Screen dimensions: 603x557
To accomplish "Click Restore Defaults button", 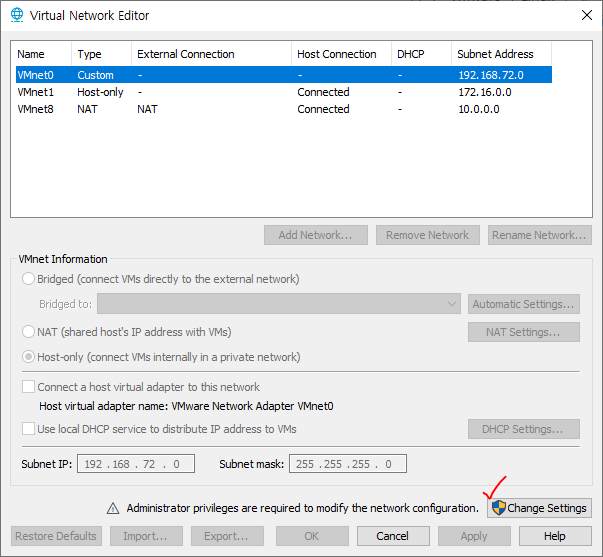I will tap(56, 536).
